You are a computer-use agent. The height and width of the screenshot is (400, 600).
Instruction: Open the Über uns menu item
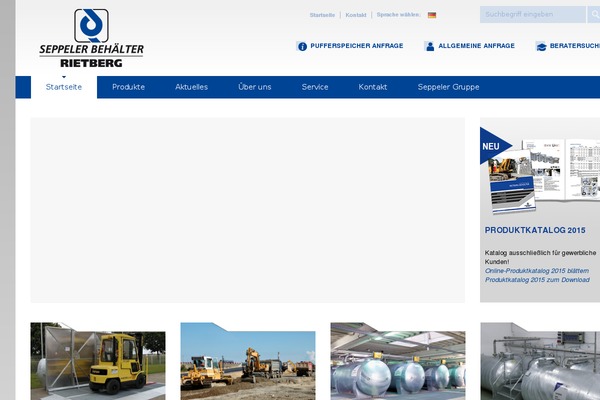click(x=255, y=87)
